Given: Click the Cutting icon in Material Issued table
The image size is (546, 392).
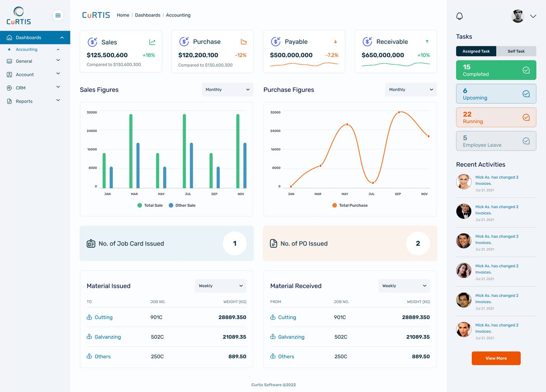Looking at the screenshot, I should pyautogui.click(x=89, y=317).
